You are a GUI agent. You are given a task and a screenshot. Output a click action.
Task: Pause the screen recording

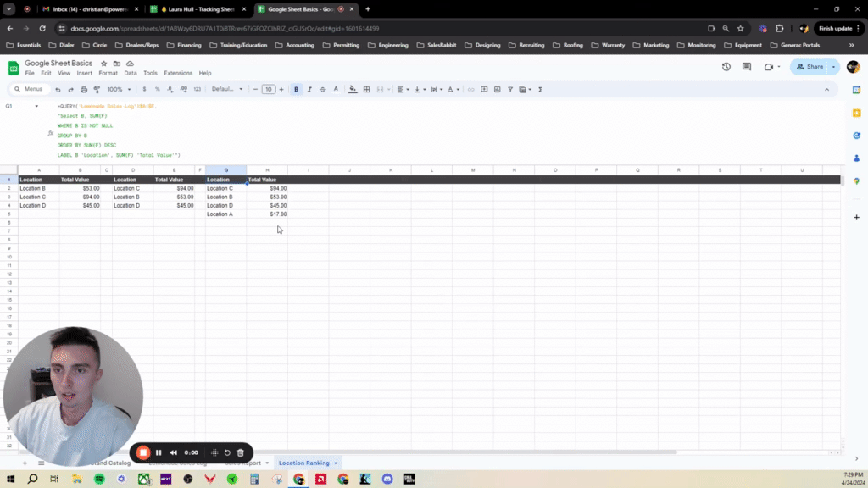pyautogui.click(x=159, y=452)
